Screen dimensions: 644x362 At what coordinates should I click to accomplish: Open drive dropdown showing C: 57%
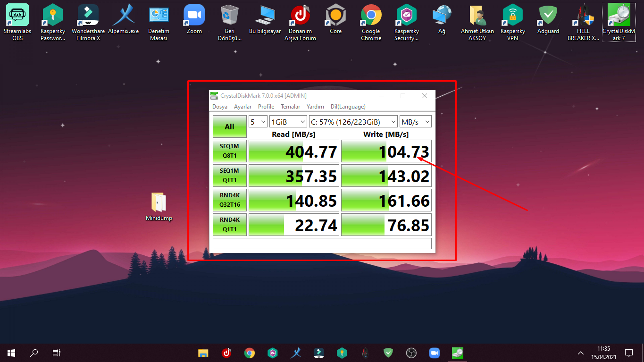click(x=353, y=122)
